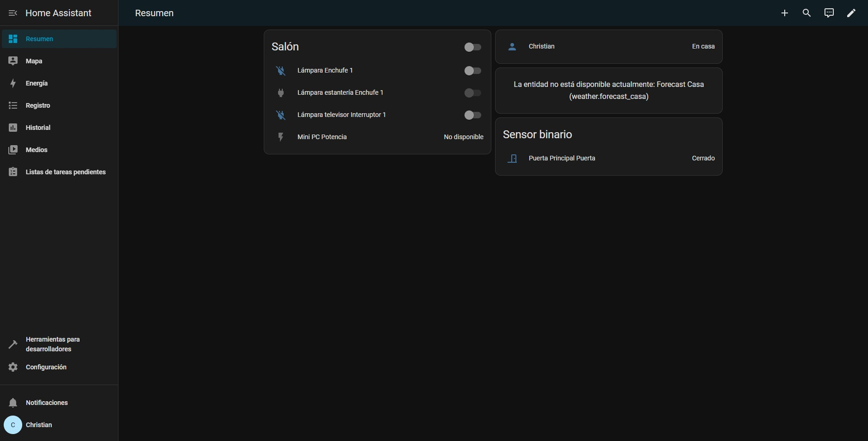Open Configuración settings
Image resolution: width=868 pixels, height=441 pixels.
[x=46, y=367]
